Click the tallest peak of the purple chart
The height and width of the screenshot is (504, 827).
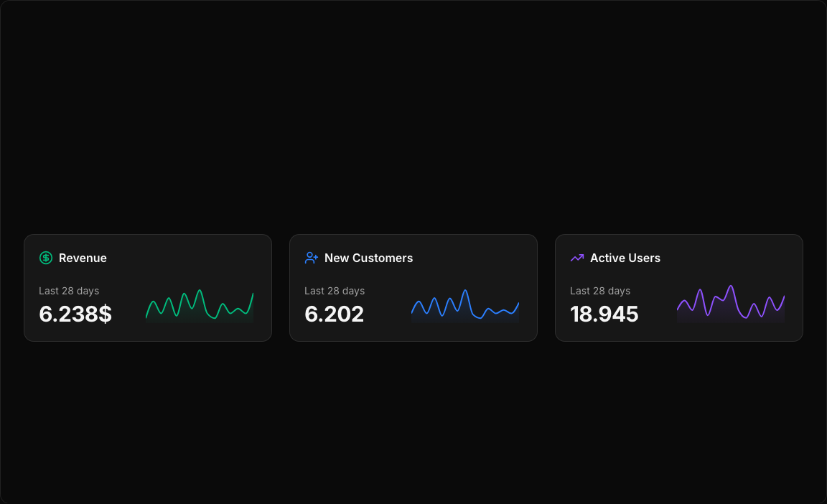(731, 286)
